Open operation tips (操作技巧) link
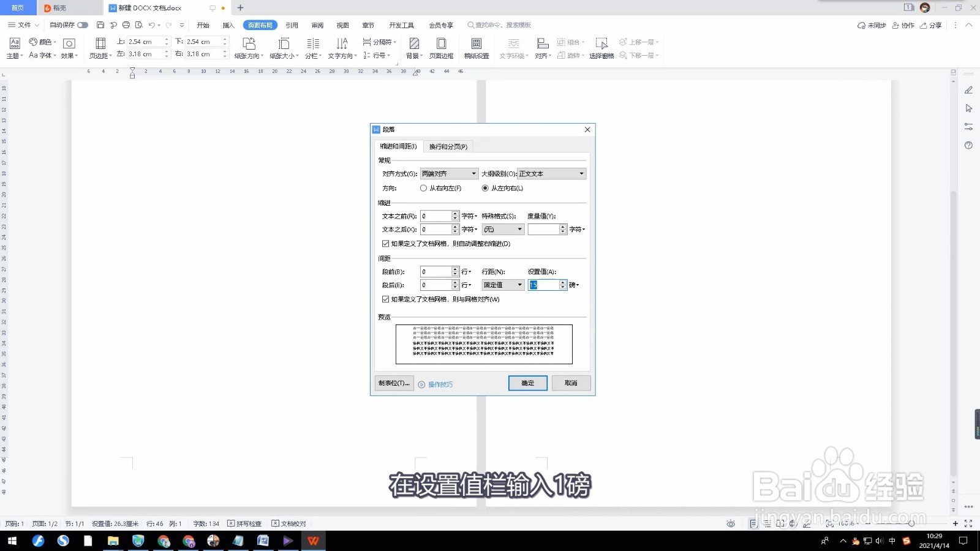 [x=436, y=384]
